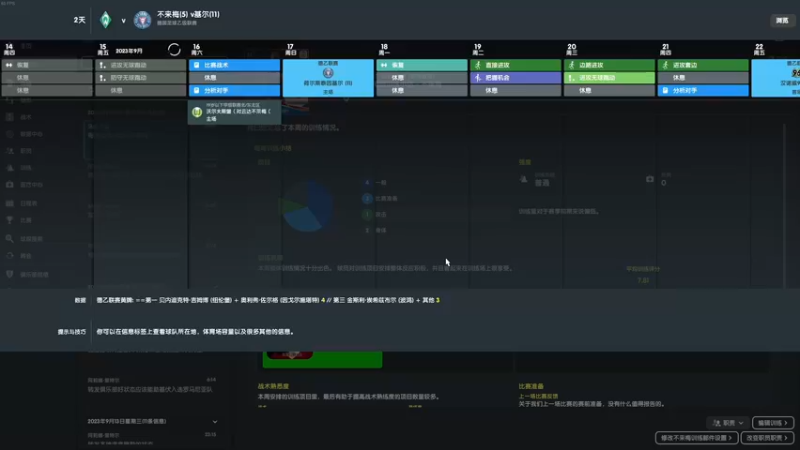Click the youth fixture item under day 16
This screenshot has width=800, height=450.
click(x=235, y=112)
